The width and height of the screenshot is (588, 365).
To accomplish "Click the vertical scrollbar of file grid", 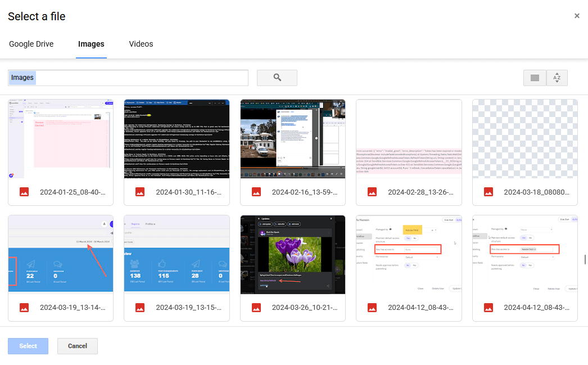I will (585, 260).
